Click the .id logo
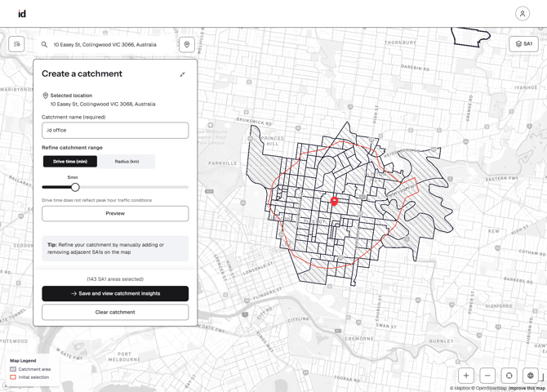 [x=21, y=14]
